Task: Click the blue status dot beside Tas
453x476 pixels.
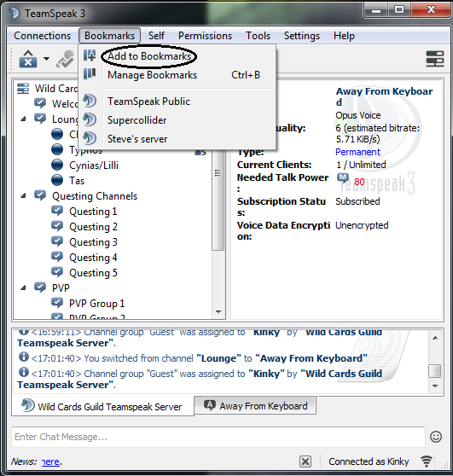Action: (57, 180)
